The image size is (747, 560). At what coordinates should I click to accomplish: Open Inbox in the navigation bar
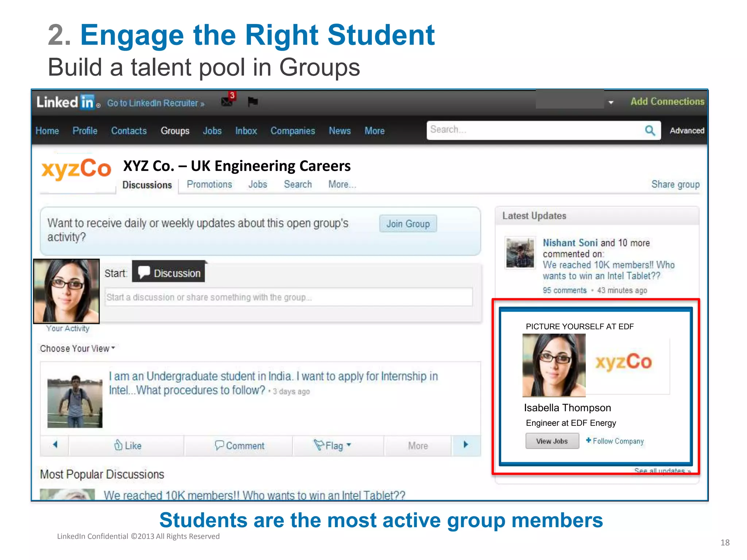tap(246, 131)
